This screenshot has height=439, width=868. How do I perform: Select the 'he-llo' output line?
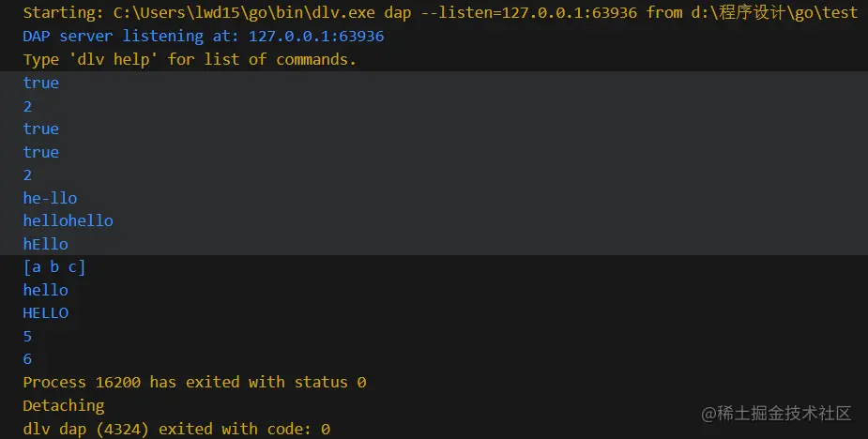tap(50, 198)
